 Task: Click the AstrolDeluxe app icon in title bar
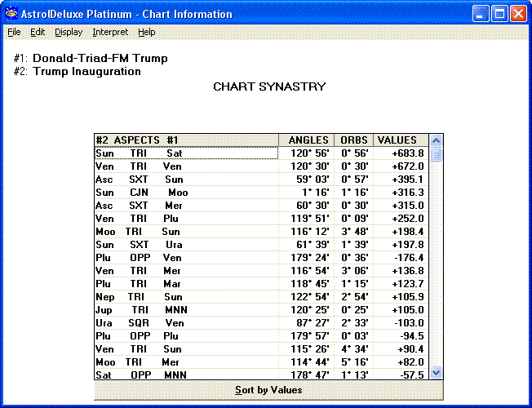click(11, 14)
